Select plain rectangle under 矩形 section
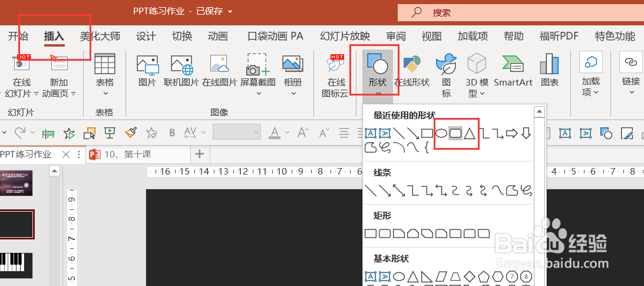 (371, 234)
